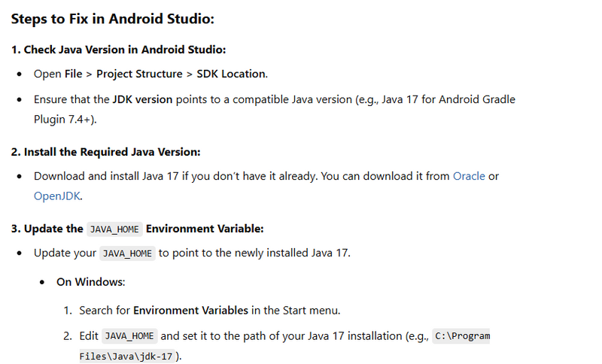Click the bold "Project Structure" text
Screen dimensions: 602x364
(139, 74)
